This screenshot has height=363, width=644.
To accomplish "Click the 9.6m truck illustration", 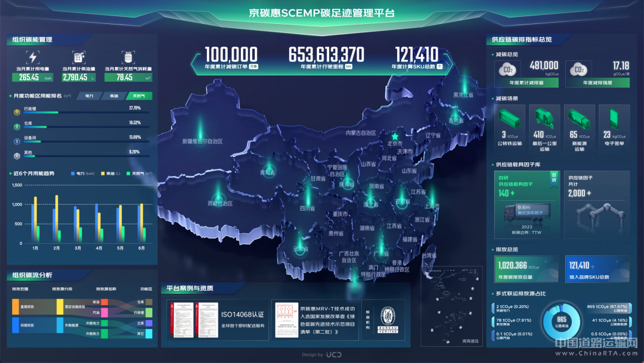I will 527,214.
